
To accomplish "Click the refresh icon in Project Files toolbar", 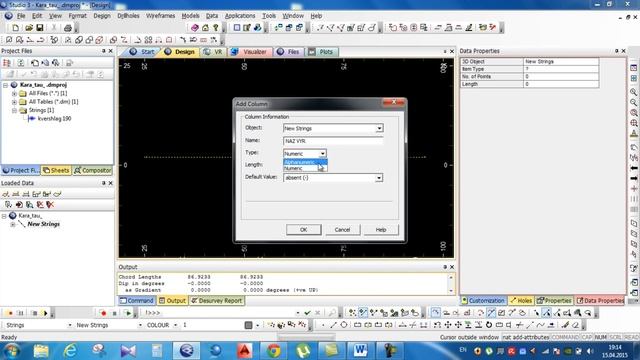I will (x=20, y=63).
